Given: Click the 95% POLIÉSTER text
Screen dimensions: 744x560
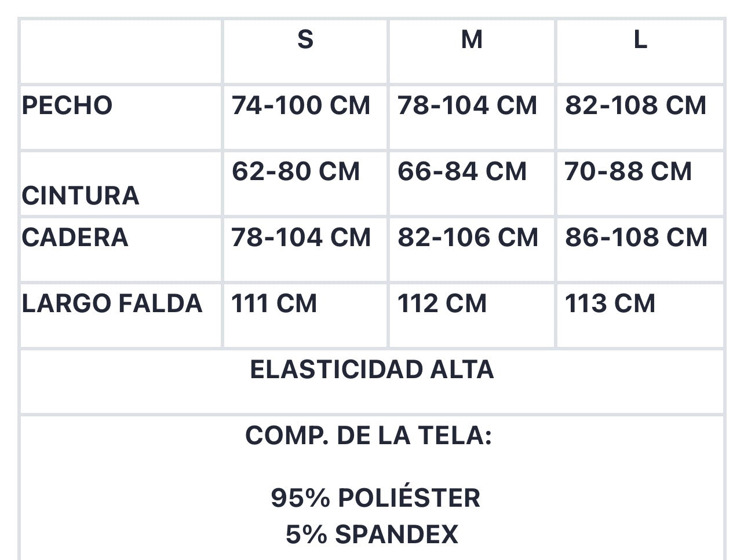Looking at the screenshot, I should pos(375,498).
